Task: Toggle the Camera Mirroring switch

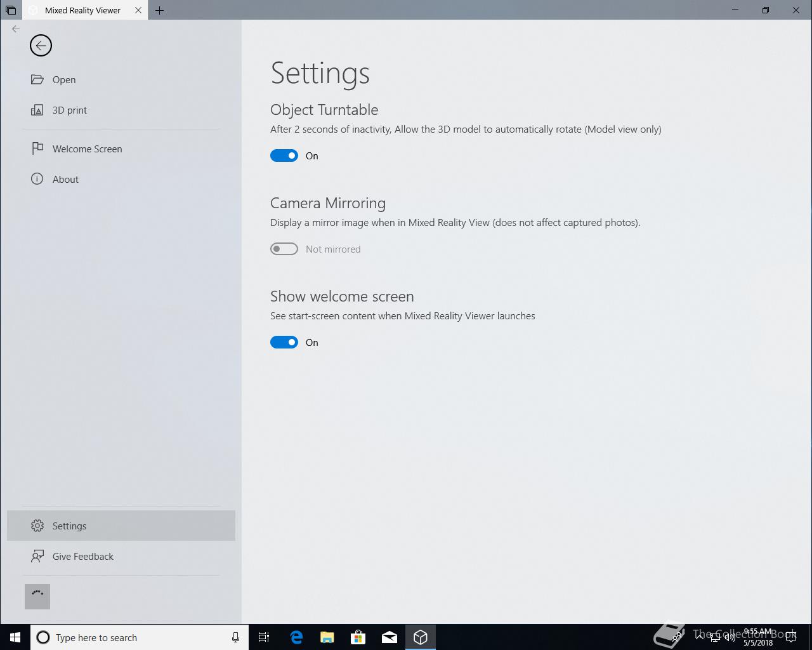Action: (284, 249)
